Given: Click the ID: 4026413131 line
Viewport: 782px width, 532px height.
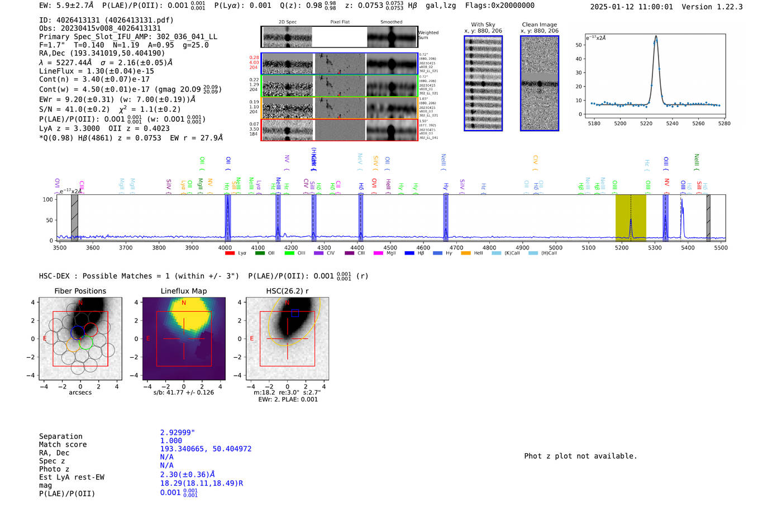Looking at the screenshot, I should [106, 20].
